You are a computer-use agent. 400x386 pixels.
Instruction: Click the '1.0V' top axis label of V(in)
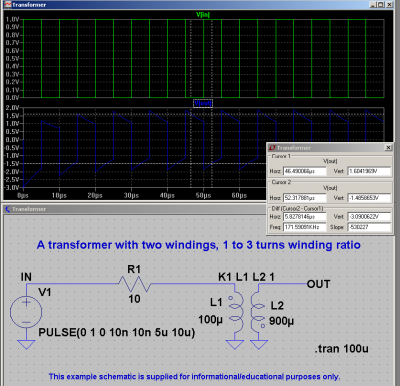pyautogui.click(x=12, y=19)
